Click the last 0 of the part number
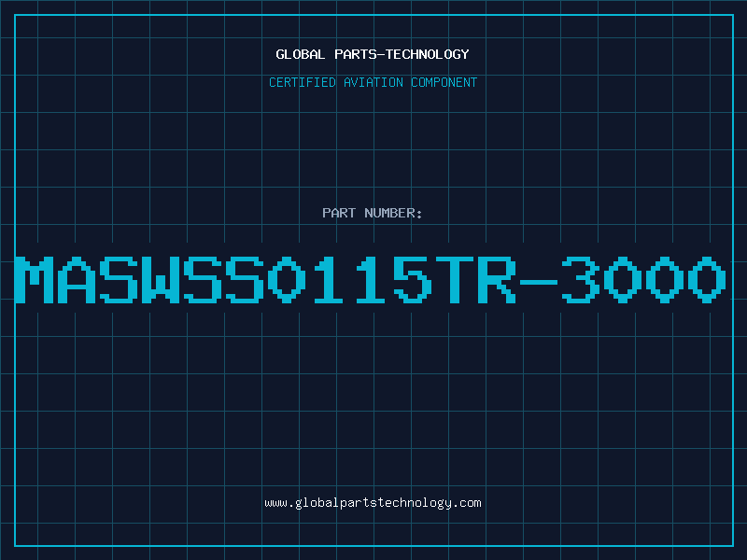This screenshot has height=560, width=747. click(x=707, y=280)
